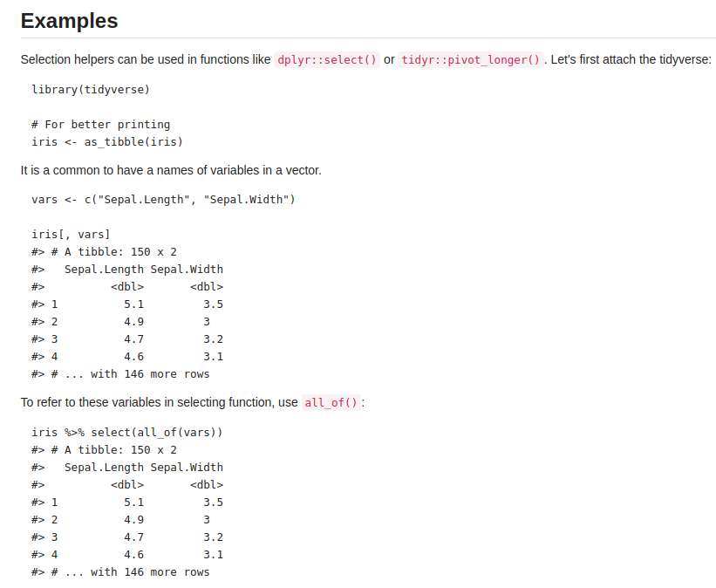Click the "It is a common" paragraph
Viewport: 716px width, 588px height.
click(x=171, y=170)
